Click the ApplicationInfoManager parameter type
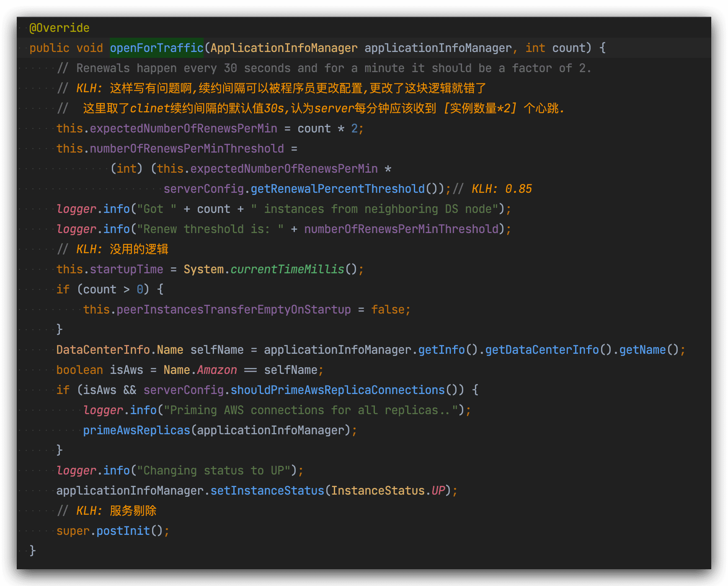The width and height of the screenshot is (728, 586). point(284,48)
